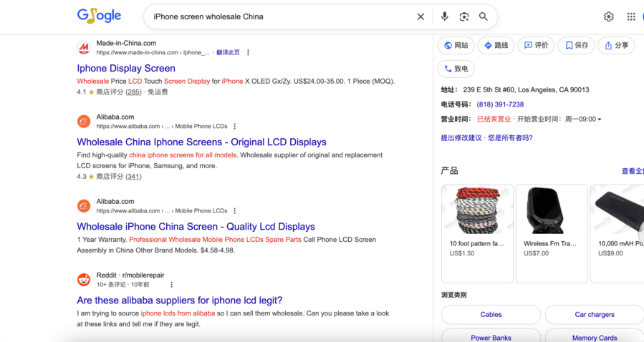Screen dimensions: 644x342
Task: Open more options for Quality Lcd Displays result
Action: tap(235, 211)
